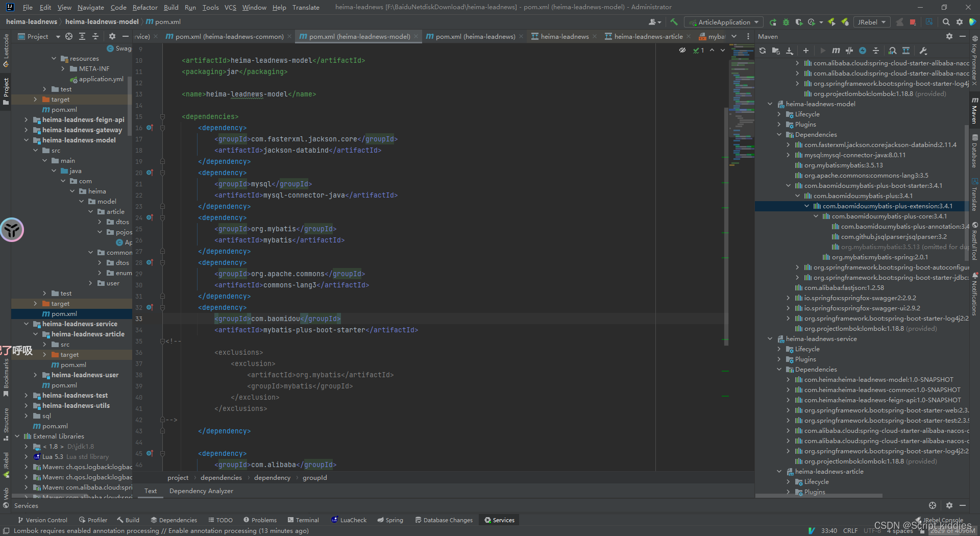Toggle soft-wrap eye icon in editor gutter
980x536 pixels.
[682, 50]
